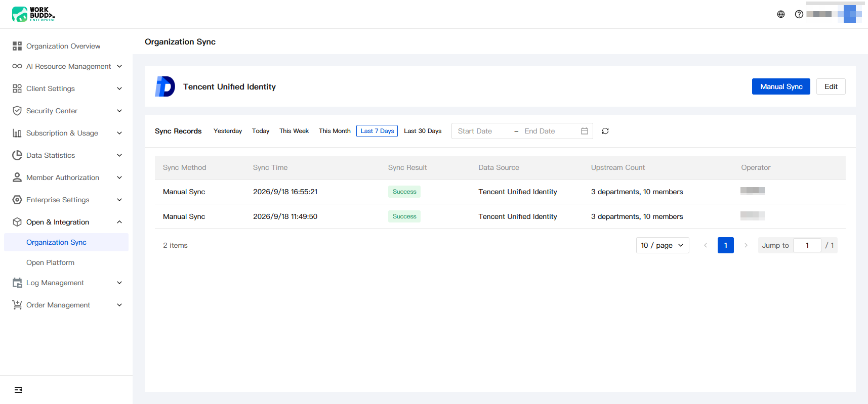The height and width of the screenshot is (404, 868).
Task: Click the Data Statistics pie icon
Action: click(x=17, y=155)
